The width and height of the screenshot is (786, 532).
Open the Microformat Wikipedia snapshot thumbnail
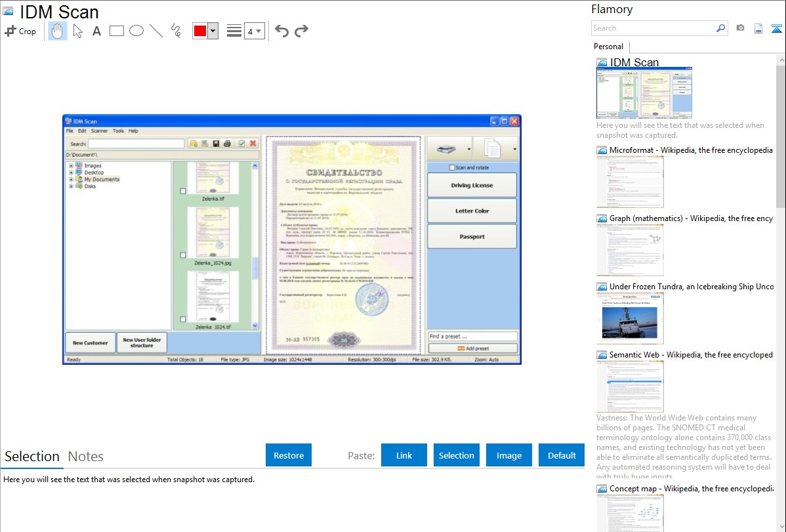pyautogui.click(x=630, y=182)
